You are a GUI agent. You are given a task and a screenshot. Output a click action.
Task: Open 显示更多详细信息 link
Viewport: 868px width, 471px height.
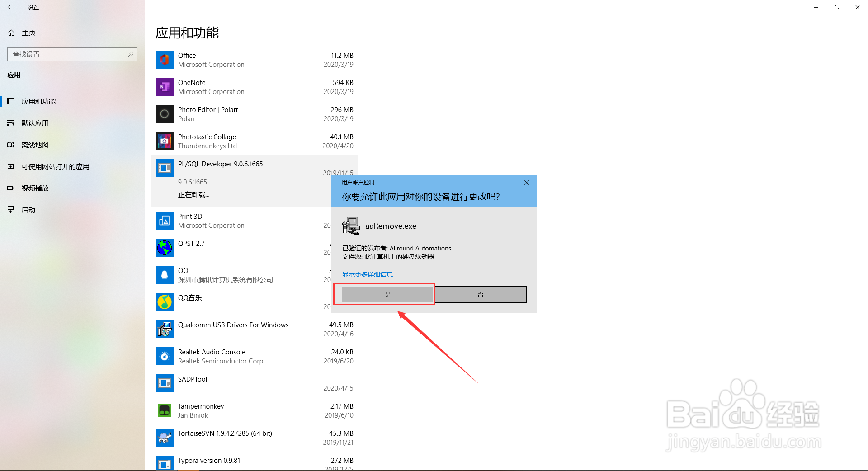point(367,274)
